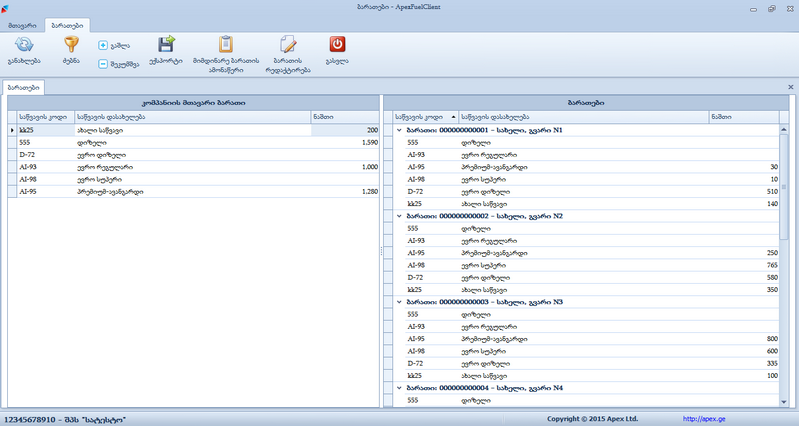Collapse card 000000000002 group N2

[399, 216]
